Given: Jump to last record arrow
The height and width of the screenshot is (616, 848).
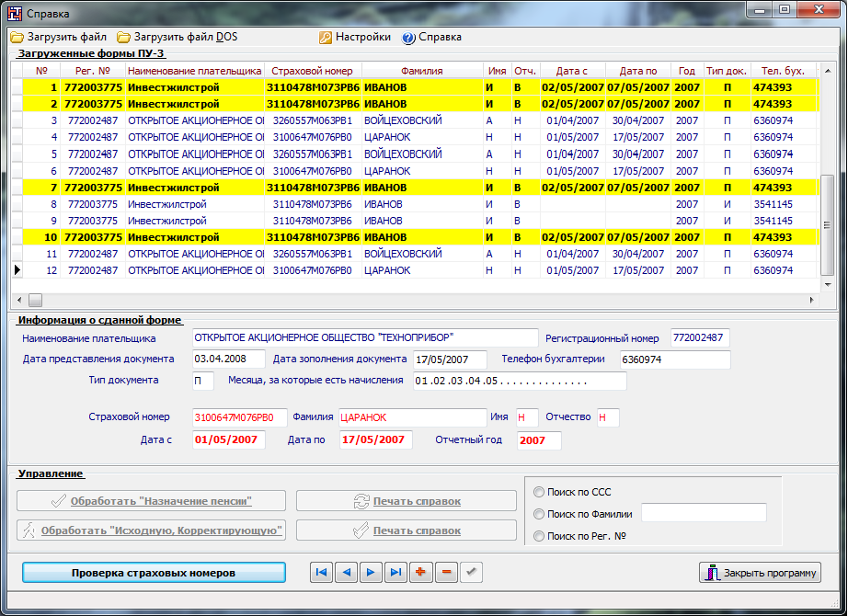Looking at the screenshot, I should pyautogui.click(x=396, y=572).
